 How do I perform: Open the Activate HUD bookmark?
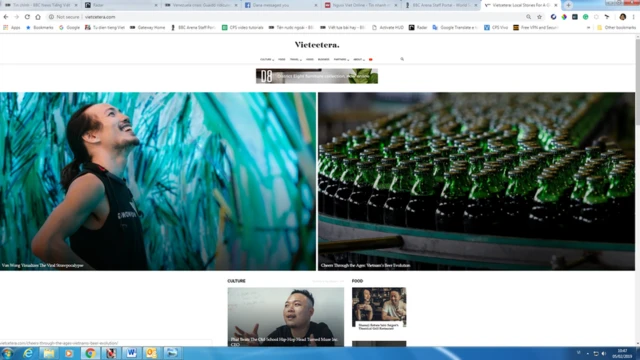[x=388, y=27]
